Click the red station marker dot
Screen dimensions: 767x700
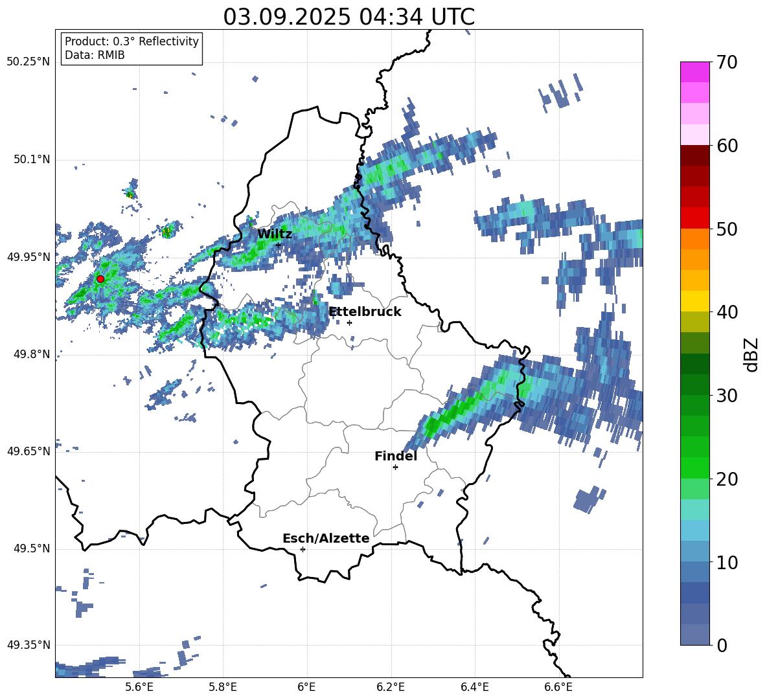(x=100, y=279)
